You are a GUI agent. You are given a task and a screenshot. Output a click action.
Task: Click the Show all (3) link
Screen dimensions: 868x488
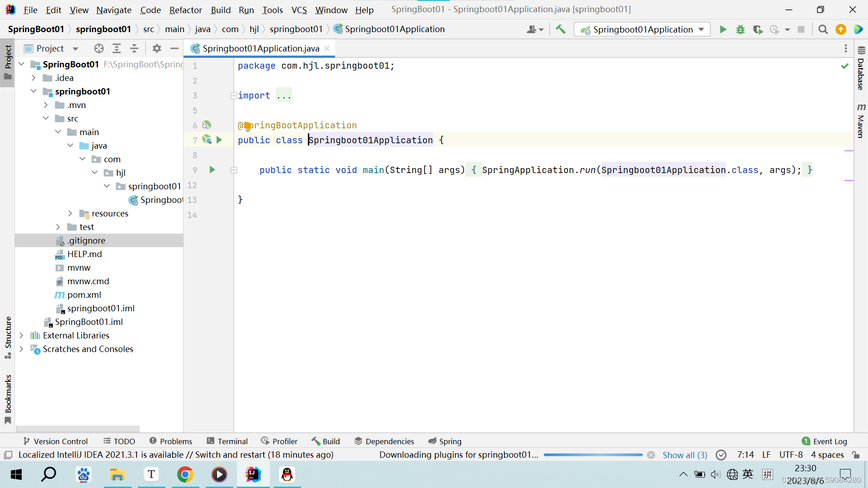[684, 455]
